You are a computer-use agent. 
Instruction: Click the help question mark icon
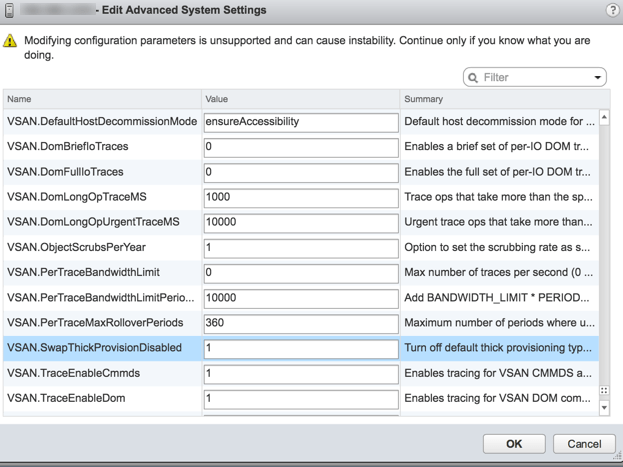(612, 10)
